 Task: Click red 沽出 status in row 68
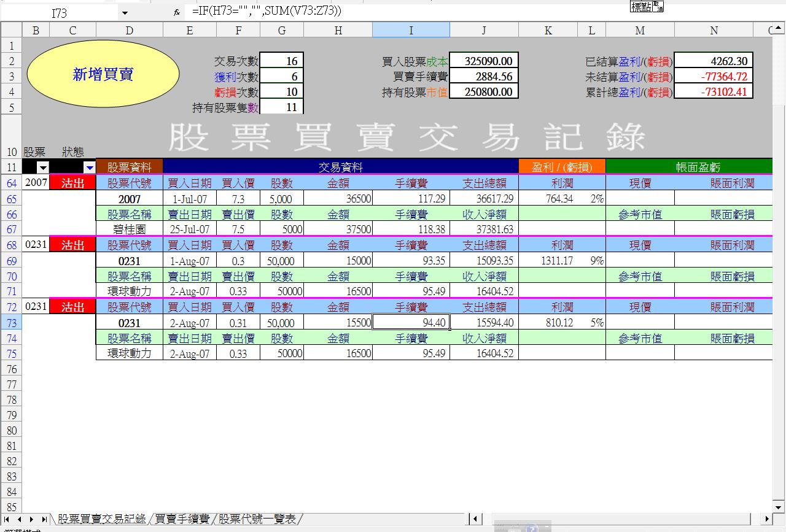pyautogui.click(x=72, y=245)
